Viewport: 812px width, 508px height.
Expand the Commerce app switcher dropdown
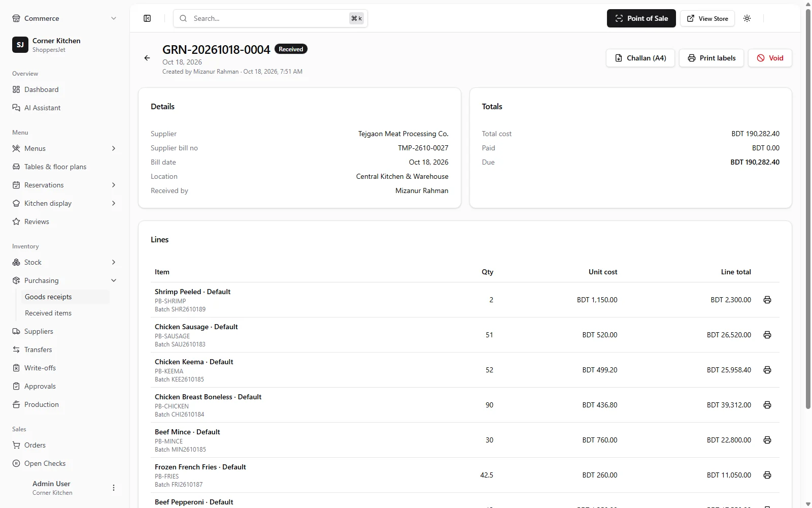64,18
